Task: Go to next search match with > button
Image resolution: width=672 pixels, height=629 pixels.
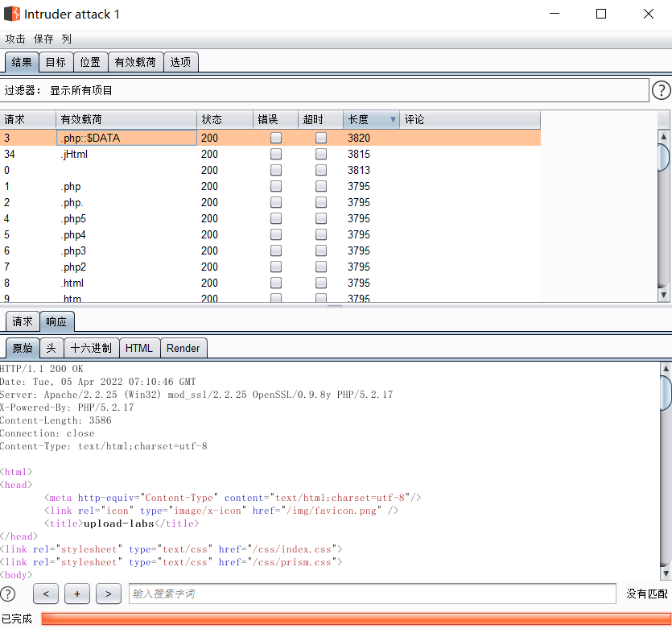Action: coord(109,594)
